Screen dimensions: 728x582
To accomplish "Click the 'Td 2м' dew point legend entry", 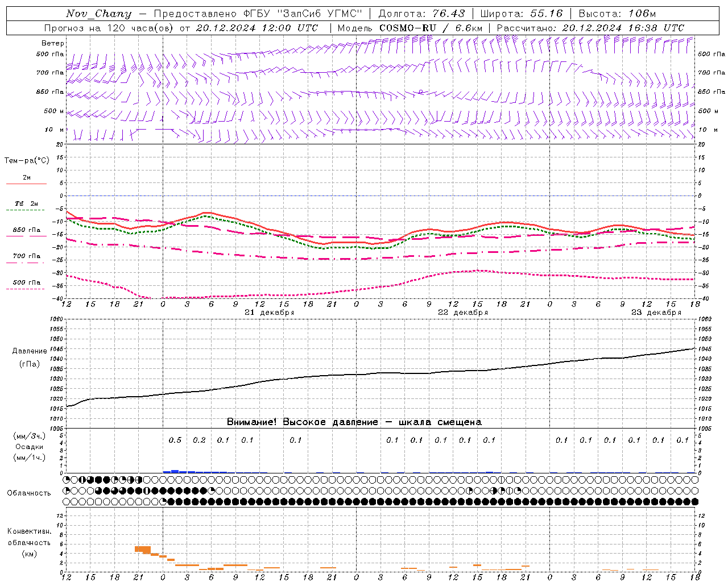I will click(x=26, y=203).
